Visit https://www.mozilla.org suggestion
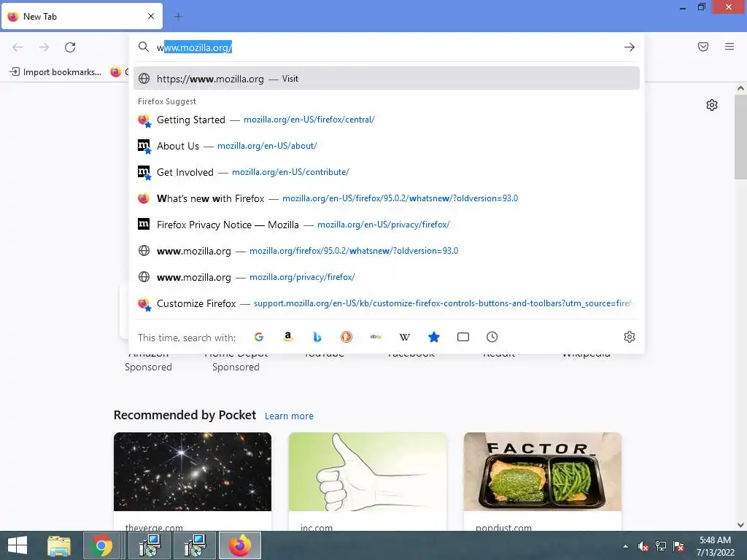This screenshot has height=560, width=747. click(x=387, y=79)
